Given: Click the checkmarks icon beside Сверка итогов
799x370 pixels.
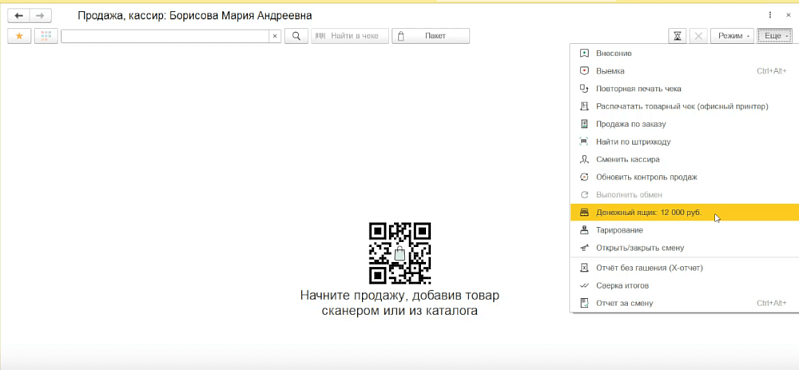Looking at the screenshot, I should pos(584,285).
